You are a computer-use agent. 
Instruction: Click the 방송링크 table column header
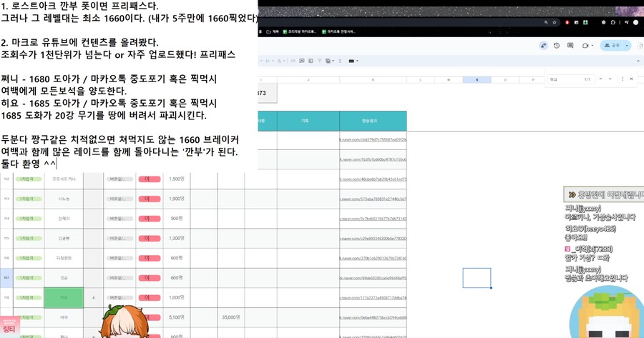[x=373, y=121]
